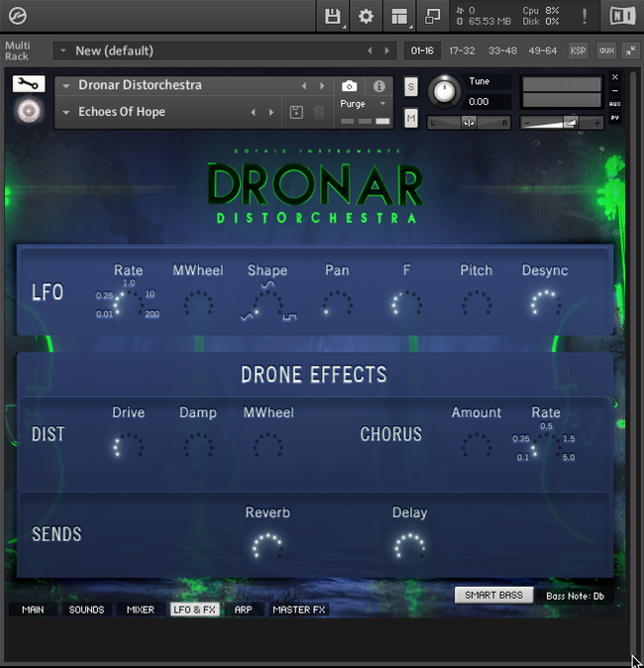The image size is (644, 668).
Task: Select next instrument Dronar Distorchestra arrow
Action: (322, 85)
